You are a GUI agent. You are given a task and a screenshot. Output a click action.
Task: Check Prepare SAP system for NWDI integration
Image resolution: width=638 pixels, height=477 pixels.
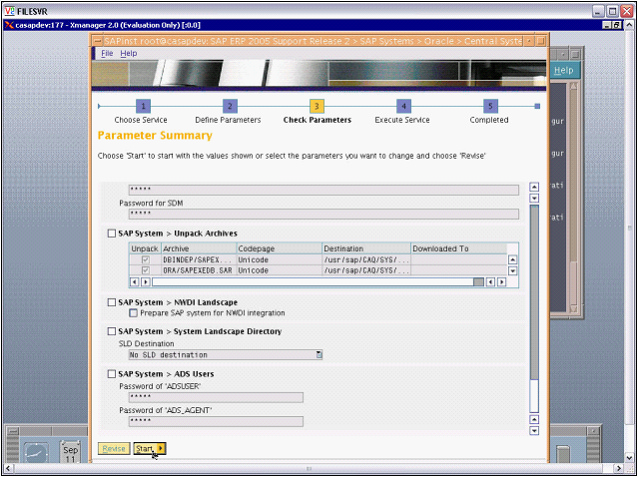[x=134, y=313]
